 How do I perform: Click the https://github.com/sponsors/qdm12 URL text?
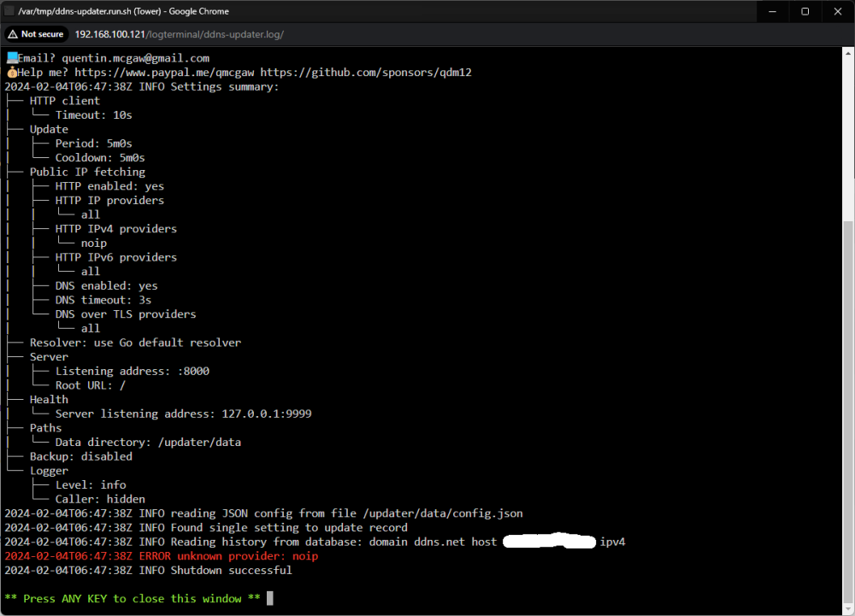pyautogui.click(x=366, y=73)
